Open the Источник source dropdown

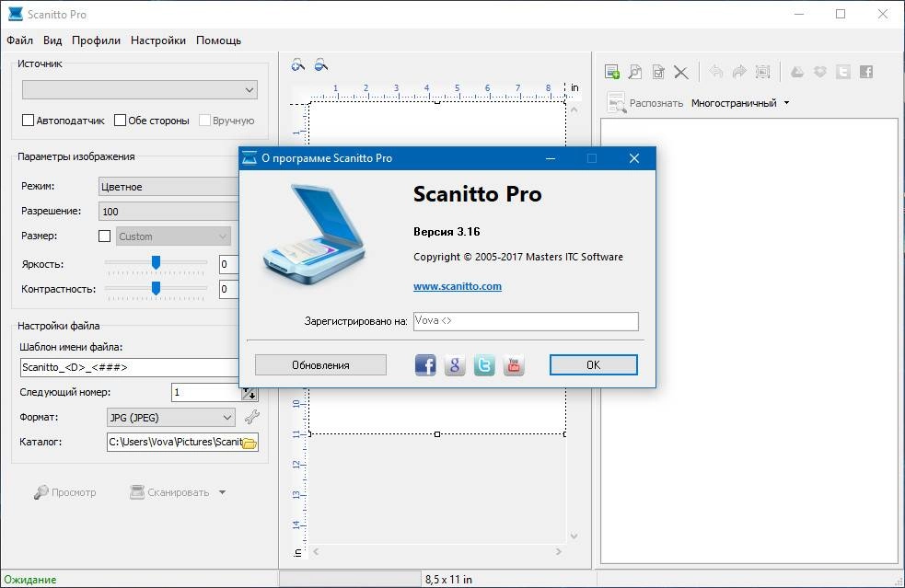140,90
